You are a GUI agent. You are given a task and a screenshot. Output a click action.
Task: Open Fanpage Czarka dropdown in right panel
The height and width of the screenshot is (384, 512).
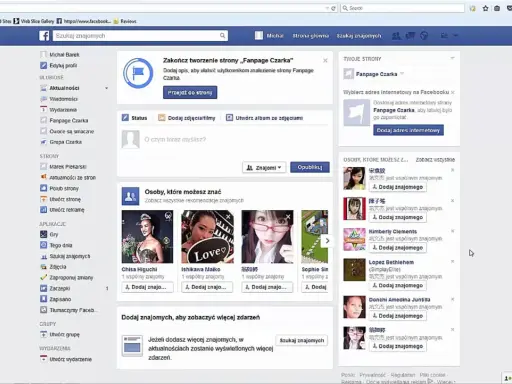402,74
